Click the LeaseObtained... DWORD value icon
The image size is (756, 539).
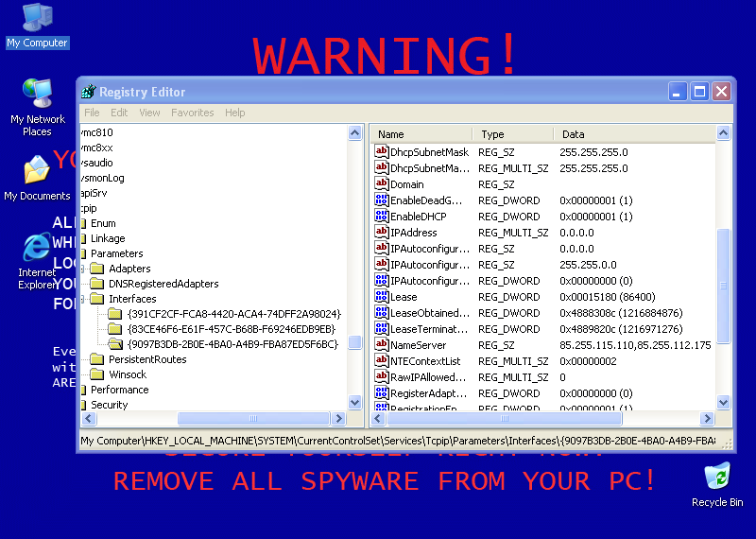tap(382, 313)
